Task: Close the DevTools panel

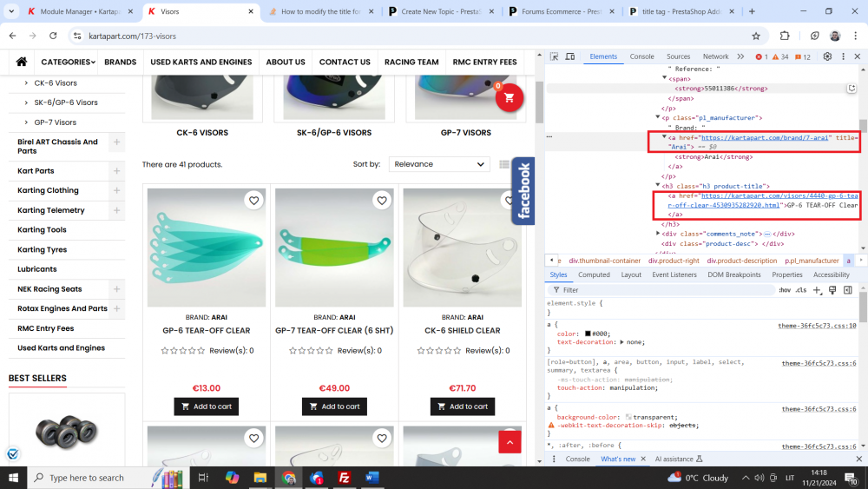Action: point(858,56)
